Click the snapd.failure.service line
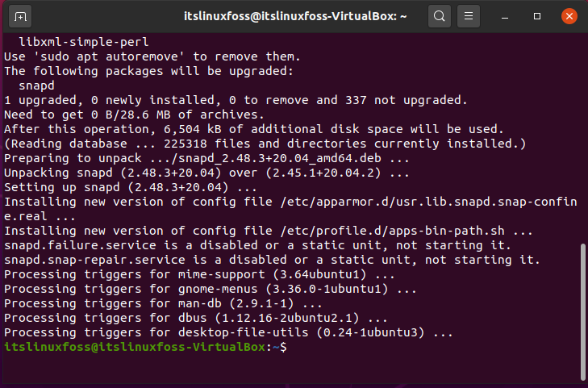The height and width of the screenshot is (388, 588). [257, 245]
